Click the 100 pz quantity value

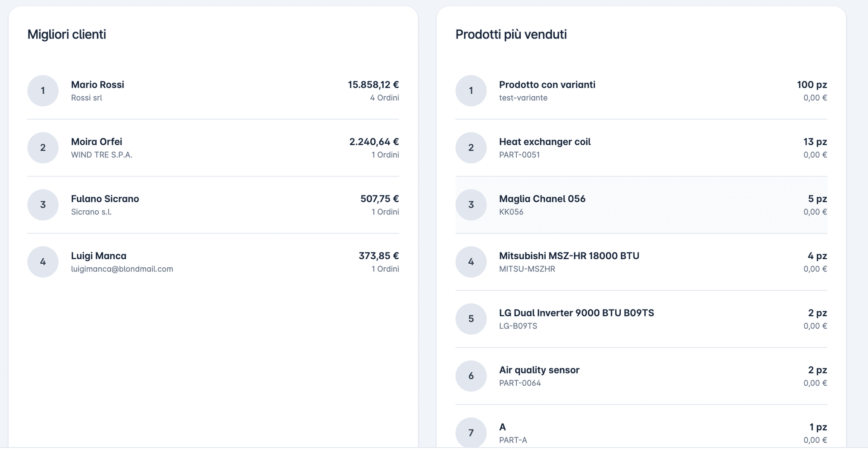811,85
